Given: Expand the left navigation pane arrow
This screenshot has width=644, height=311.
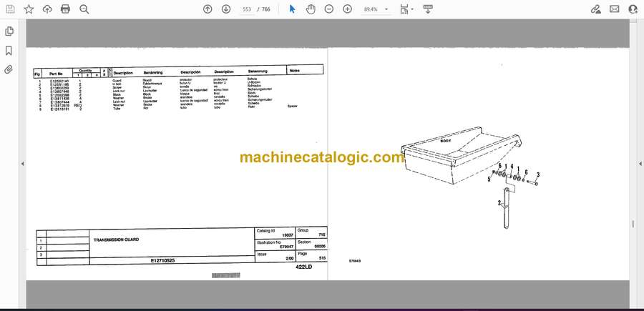Looking at the screenshot, I should (x=23, y=164).
